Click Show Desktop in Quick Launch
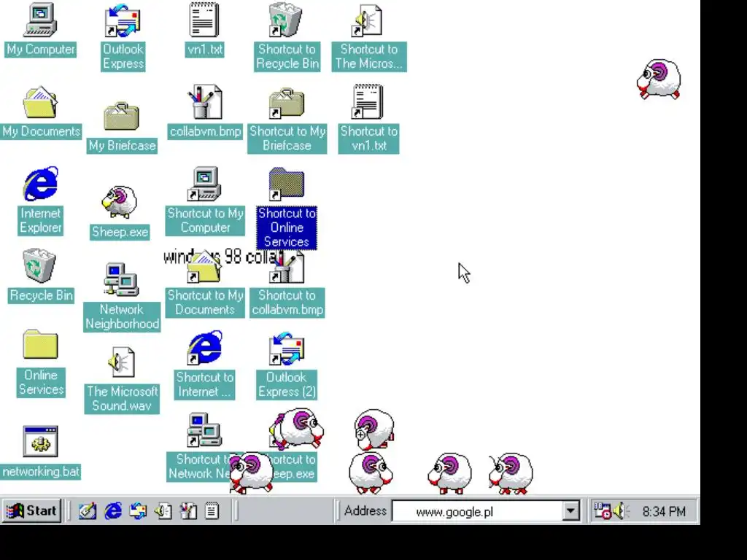 pyautogui.click(x=88, y=511)
